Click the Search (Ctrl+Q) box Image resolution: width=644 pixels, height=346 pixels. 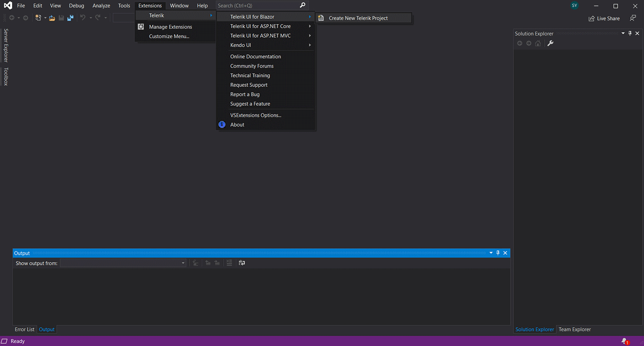coord(257,6)
